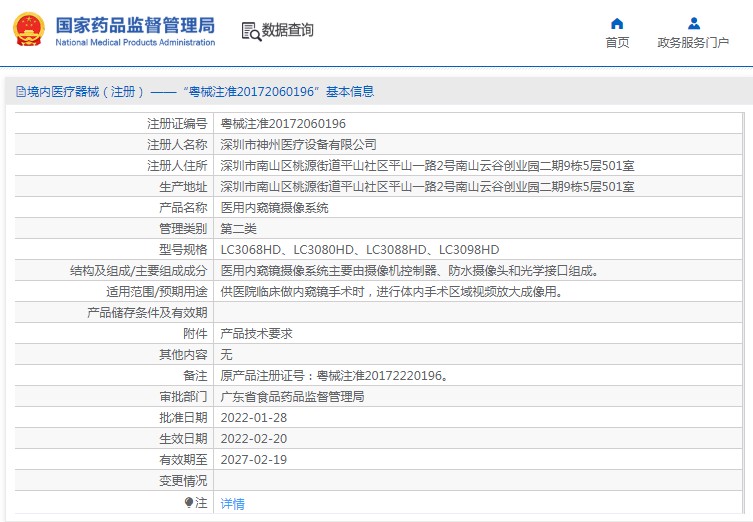This screenshot has width=753, height=522.
Task: Click the approval date 2022-01-28
Action: (253, 418)
